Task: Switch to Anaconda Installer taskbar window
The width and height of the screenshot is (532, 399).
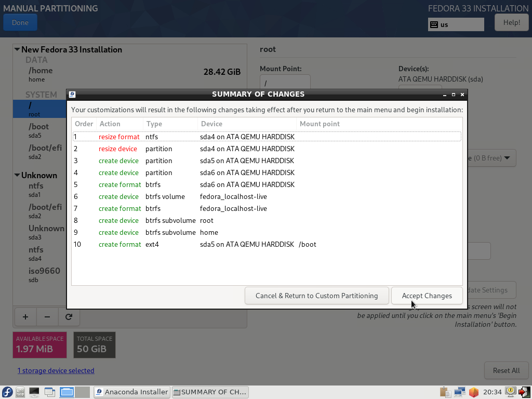Action: (132, 392)
